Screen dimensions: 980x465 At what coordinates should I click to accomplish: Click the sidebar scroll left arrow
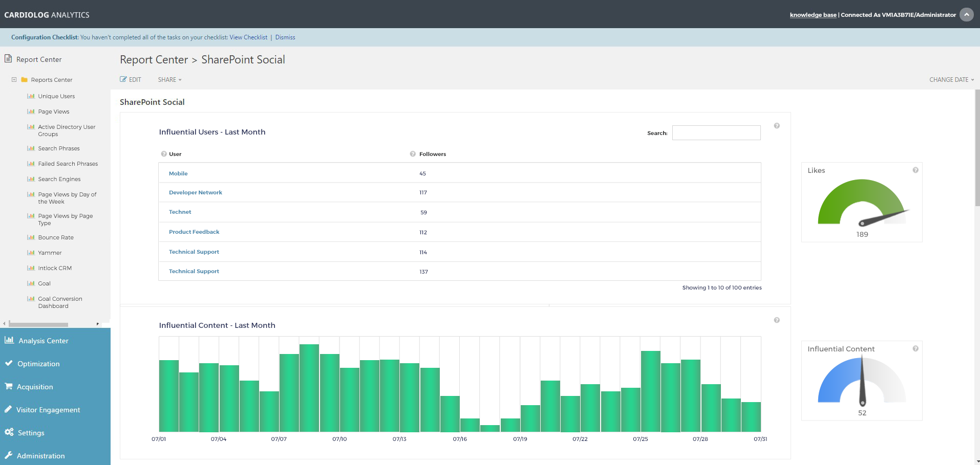[x=4, y=324]
